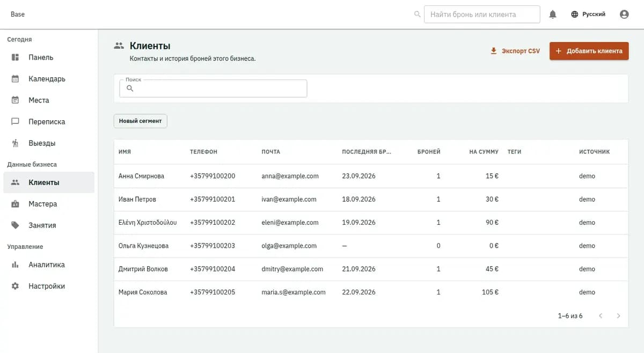Viewport: 644px width, 353px height.
Task: Click the Найти бронь или клиента field
Action: (482, 14)
